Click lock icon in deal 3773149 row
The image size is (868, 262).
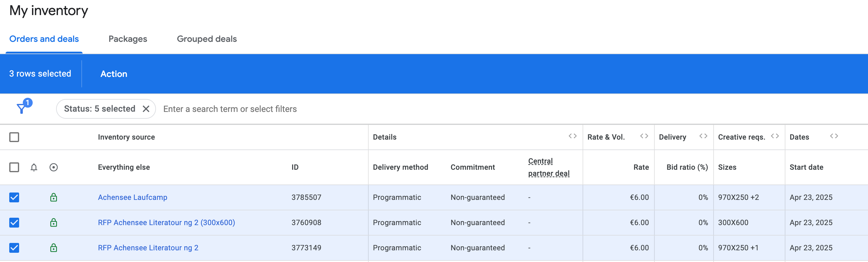point(54,248)
